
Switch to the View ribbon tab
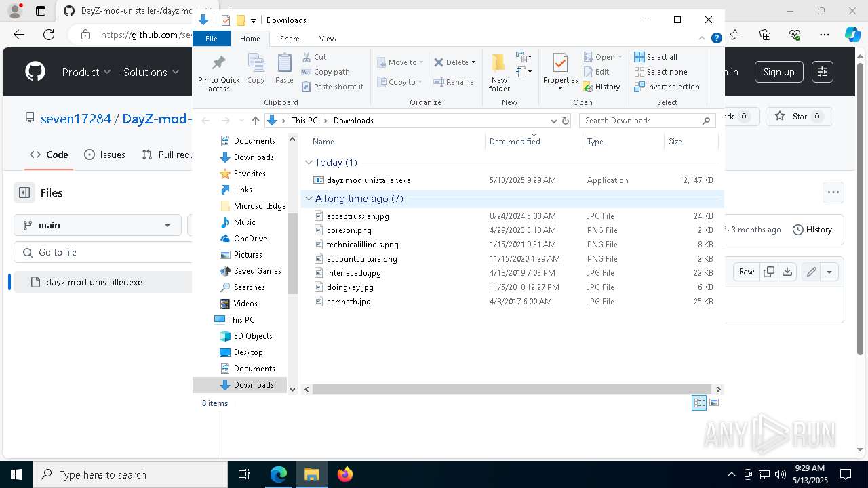328,39
